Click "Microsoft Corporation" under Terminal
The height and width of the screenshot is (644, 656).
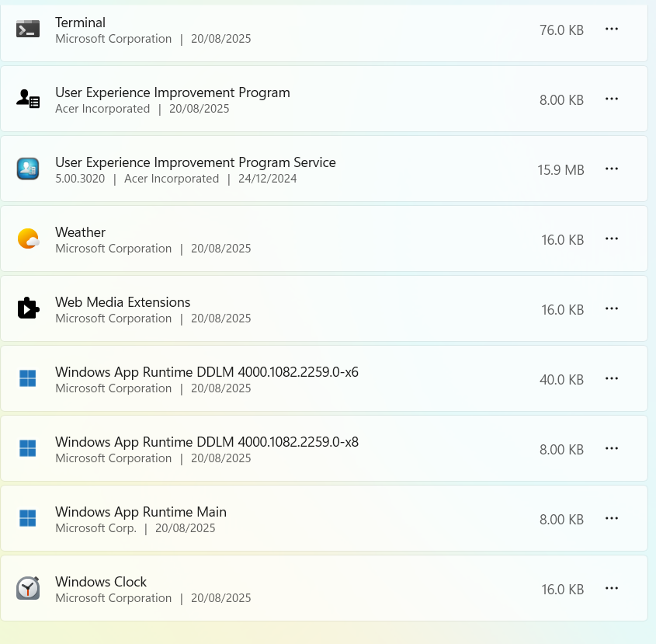(x=113, y=39)
